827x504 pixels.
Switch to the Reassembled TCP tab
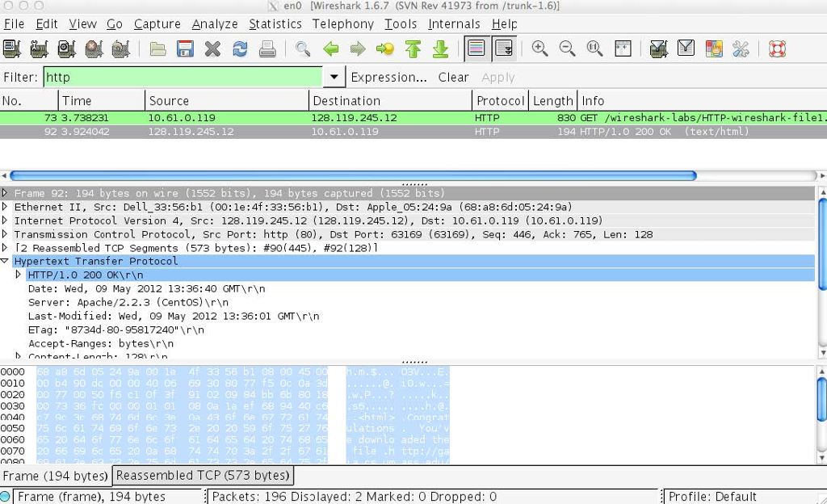coord(201,475)
